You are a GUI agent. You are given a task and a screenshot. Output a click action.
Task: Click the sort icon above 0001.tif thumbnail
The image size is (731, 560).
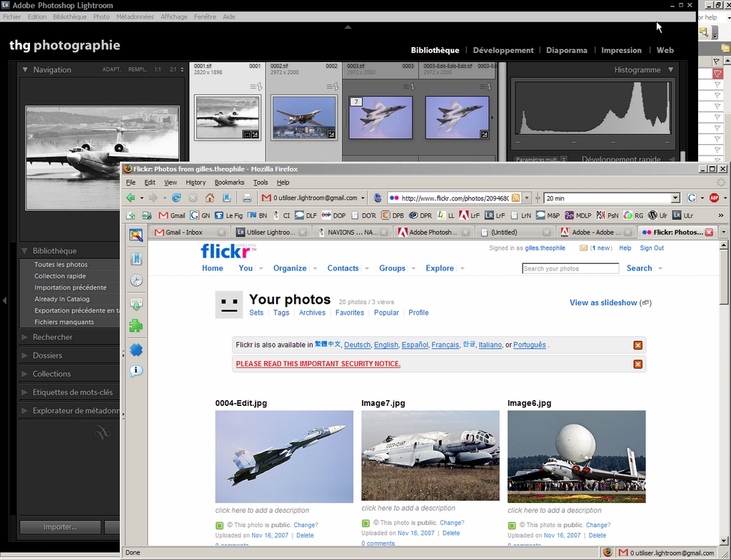pyautogui.click(x=256, y=86)
